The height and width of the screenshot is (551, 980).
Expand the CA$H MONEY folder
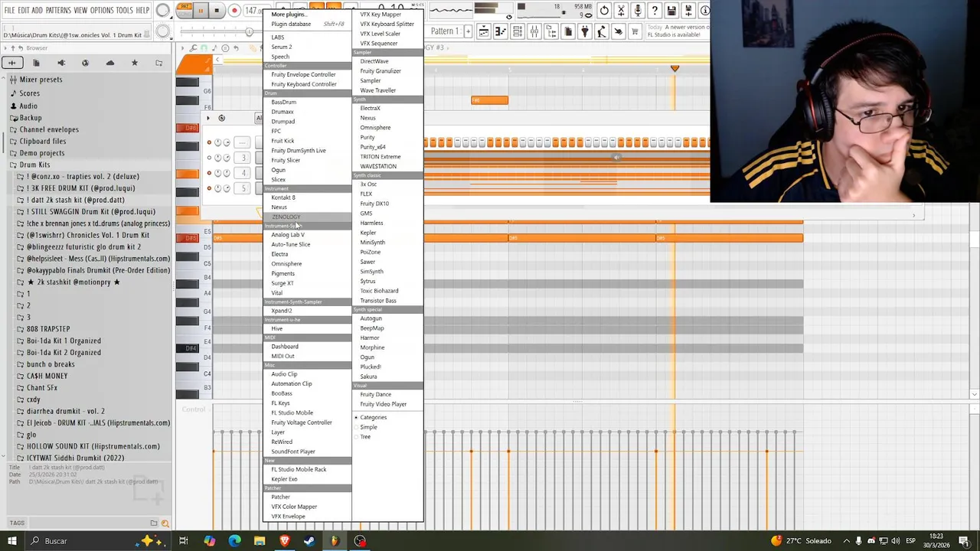pos(47,376)
